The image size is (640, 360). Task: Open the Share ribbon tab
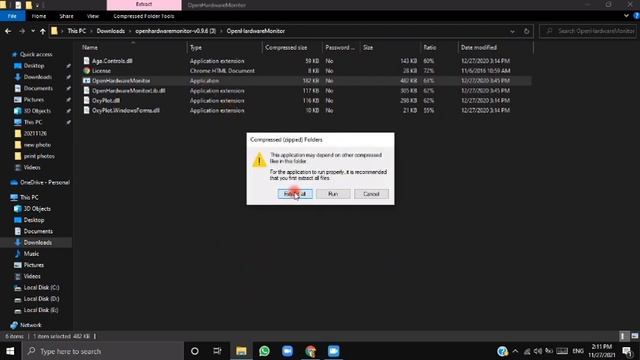[66, 16]
